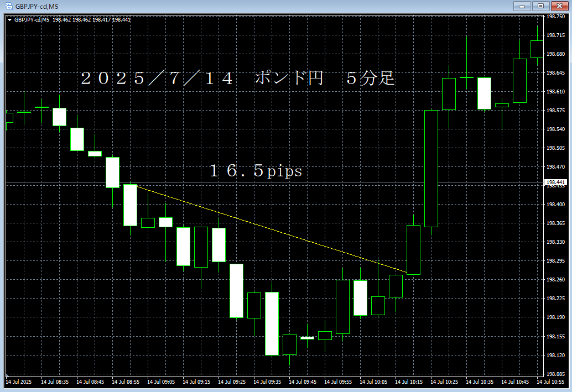This screenshot has width=572, height=392.
Task: Click the GBPJPY chart window icon
Action: 9,6
